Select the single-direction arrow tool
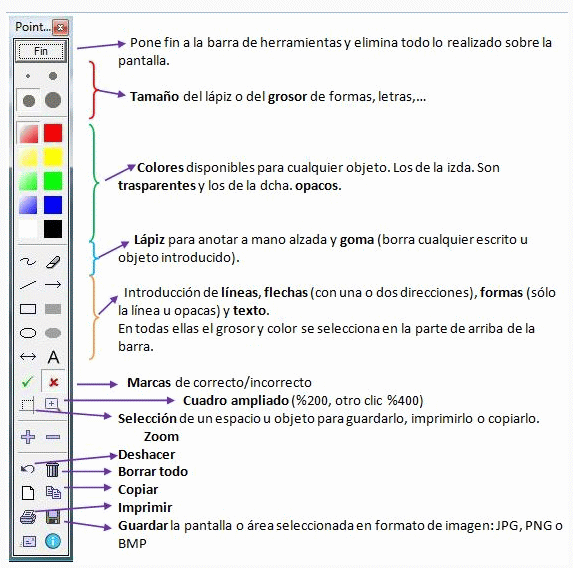The width and height of the screenshot is (573, 568). [x=53, y=285]
